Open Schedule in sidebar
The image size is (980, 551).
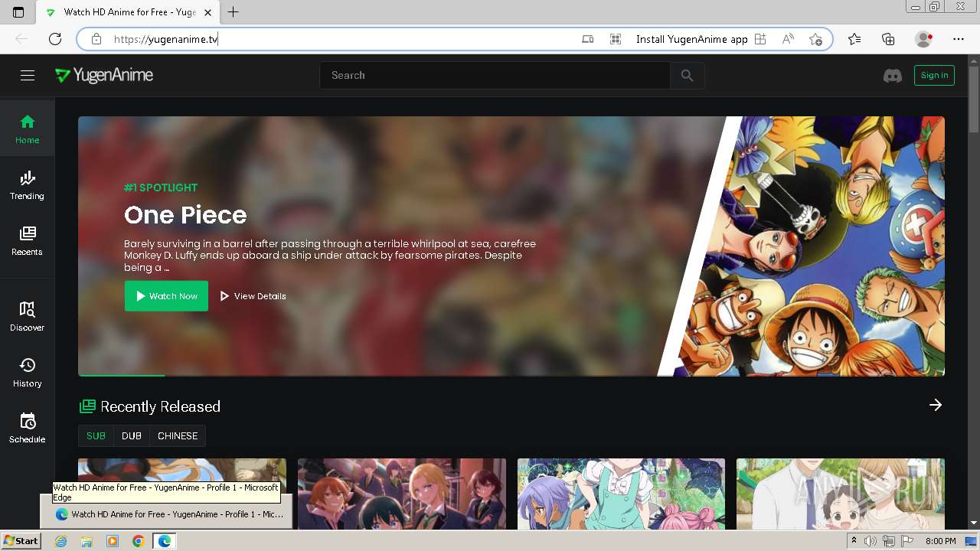tap(27, 428)
